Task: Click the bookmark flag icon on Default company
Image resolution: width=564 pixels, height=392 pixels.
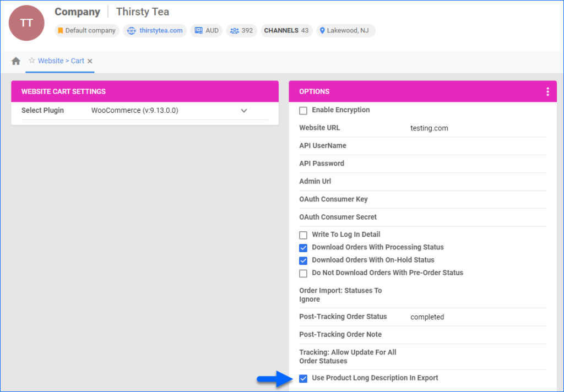Action: pyautogui.click(x=61, y=30)
